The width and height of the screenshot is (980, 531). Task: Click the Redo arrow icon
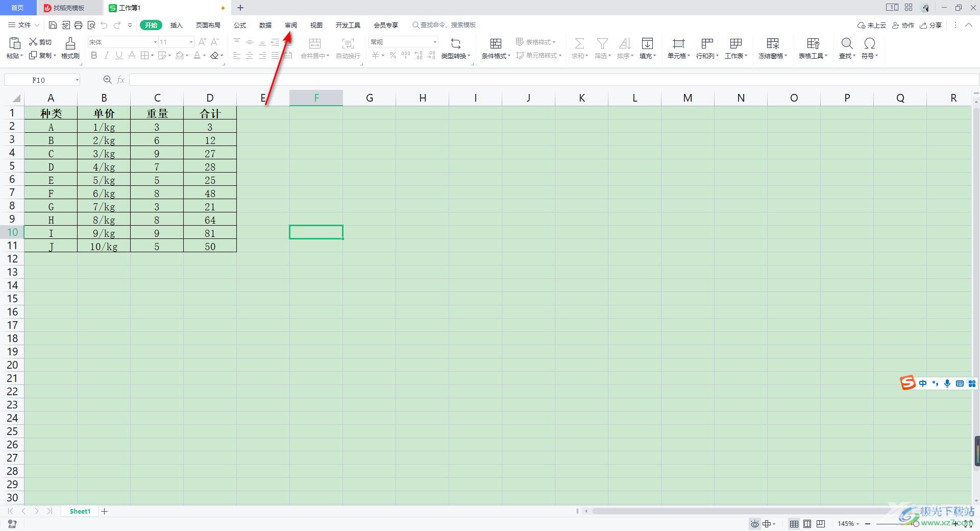117,25
